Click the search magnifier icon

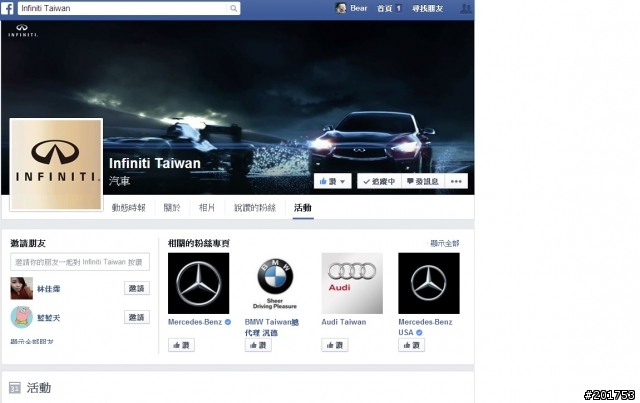coord(233,8)
